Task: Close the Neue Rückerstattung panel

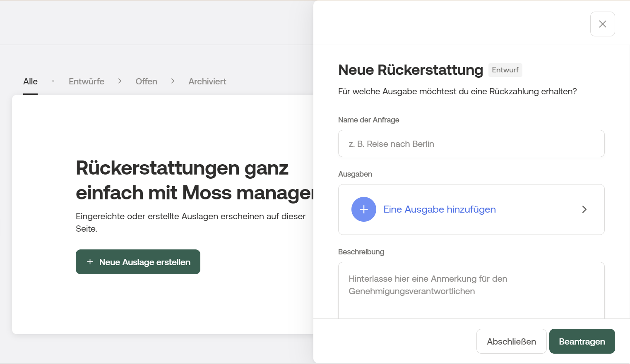Action: (x=602, y=24)
